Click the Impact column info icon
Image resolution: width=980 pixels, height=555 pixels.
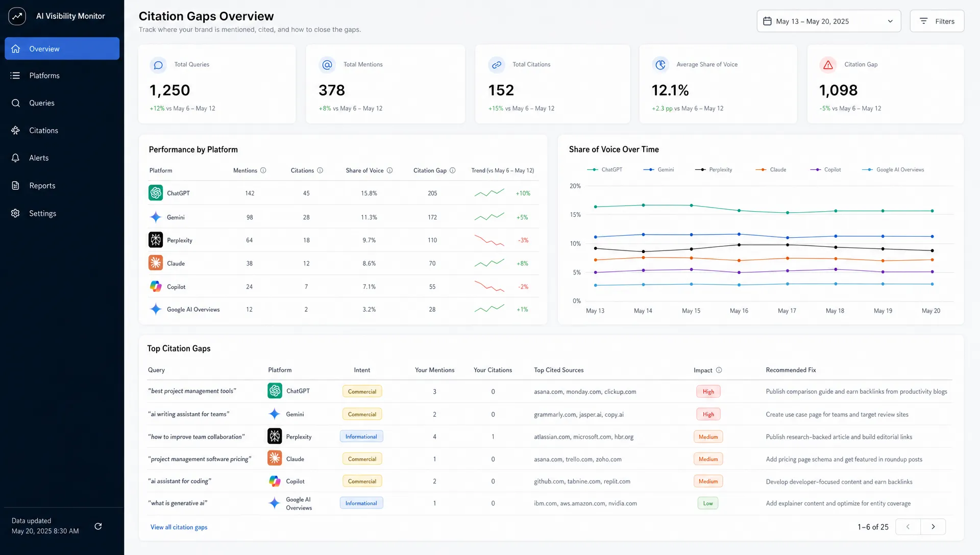(719, 370)
